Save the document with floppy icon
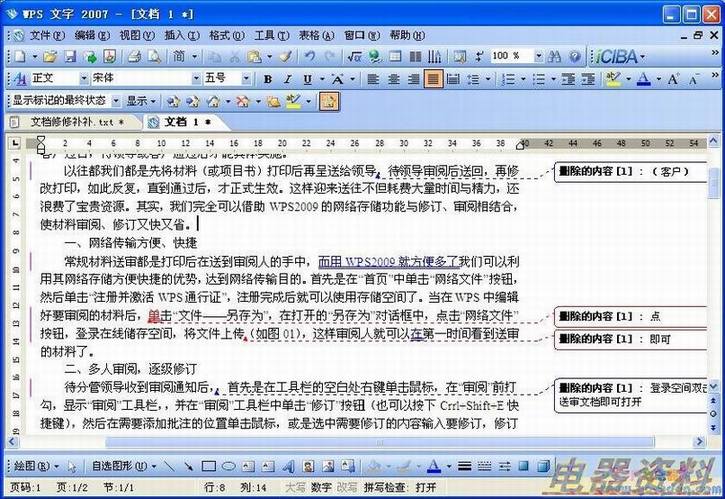 70,57
